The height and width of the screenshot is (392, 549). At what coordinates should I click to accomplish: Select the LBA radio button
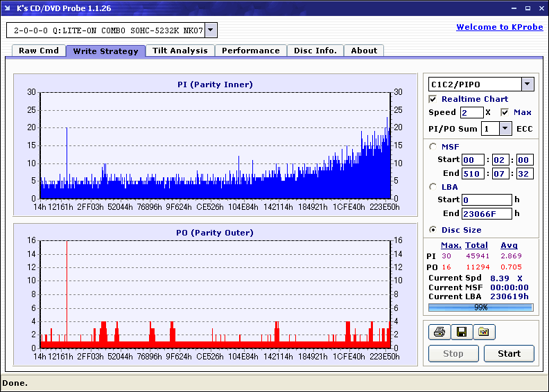point(433,186)
